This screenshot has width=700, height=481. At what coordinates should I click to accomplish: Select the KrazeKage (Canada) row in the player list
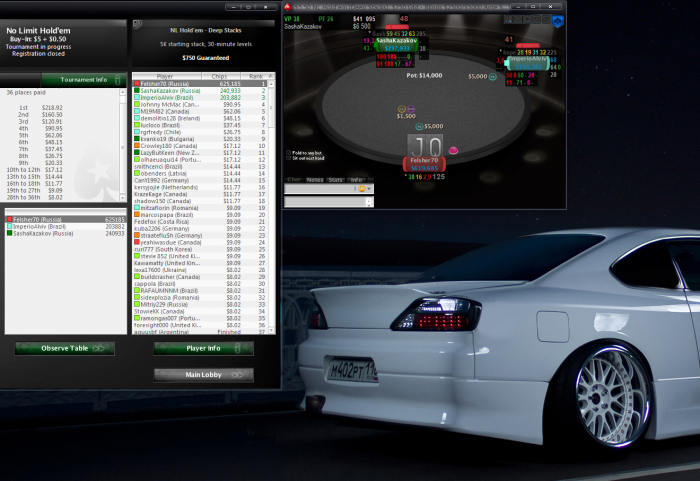pos(200,194)
